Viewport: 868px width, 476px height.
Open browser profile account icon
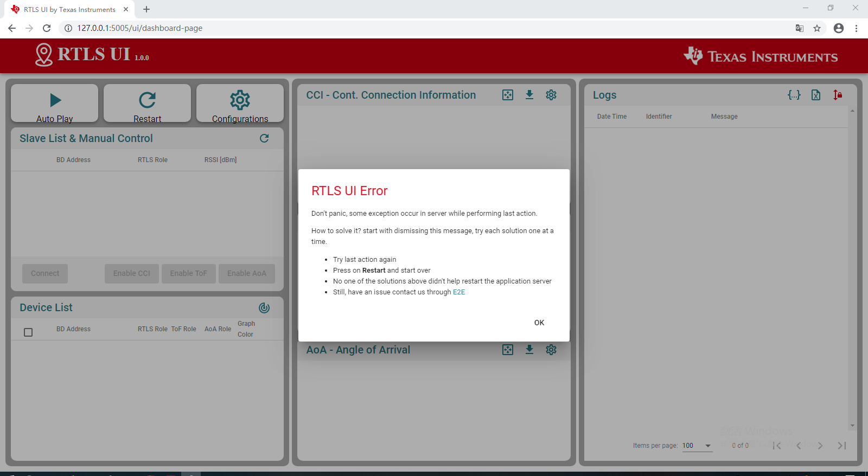[x=839, y=28]
